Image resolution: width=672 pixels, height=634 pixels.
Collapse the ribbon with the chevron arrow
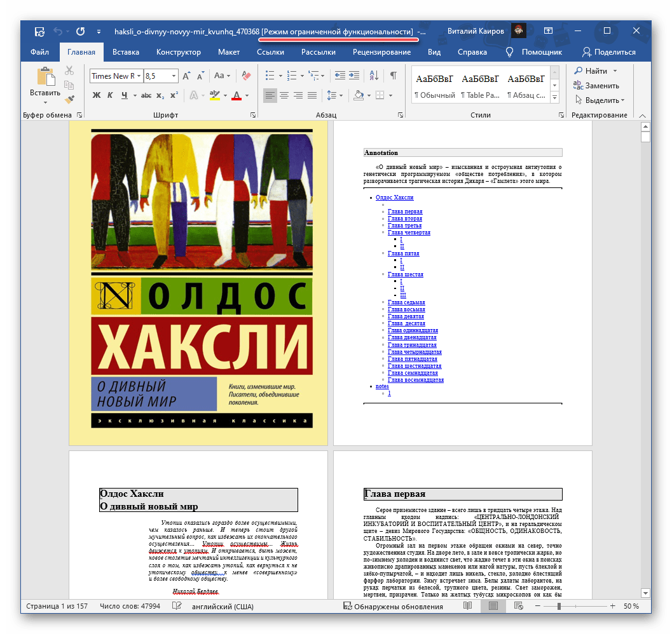(642, 115)
